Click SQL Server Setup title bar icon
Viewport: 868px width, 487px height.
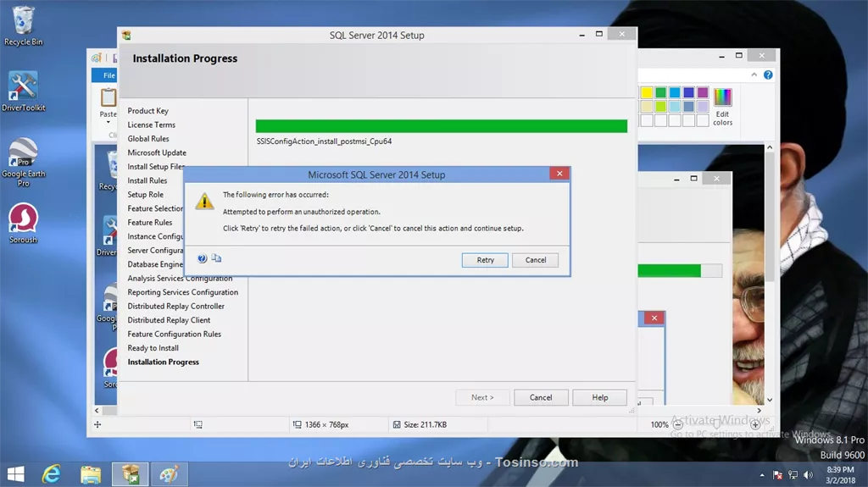[127, 35]
